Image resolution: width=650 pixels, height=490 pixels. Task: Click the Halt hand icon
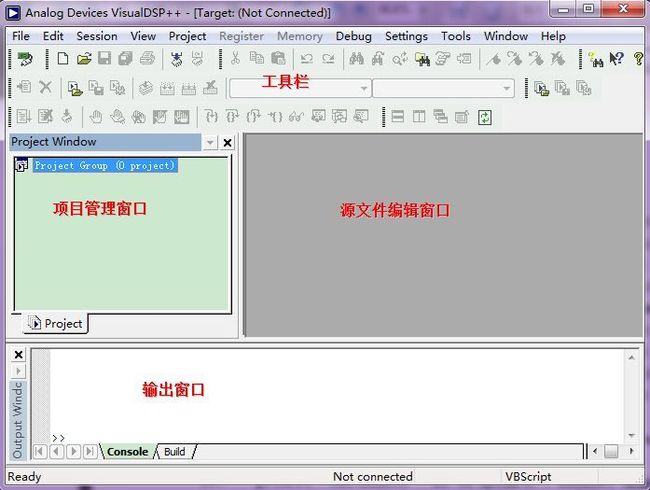click(96, 117)
